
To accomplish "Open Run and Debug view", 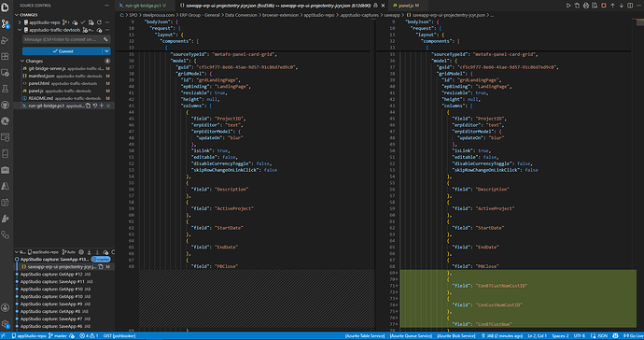I will 5,40.
